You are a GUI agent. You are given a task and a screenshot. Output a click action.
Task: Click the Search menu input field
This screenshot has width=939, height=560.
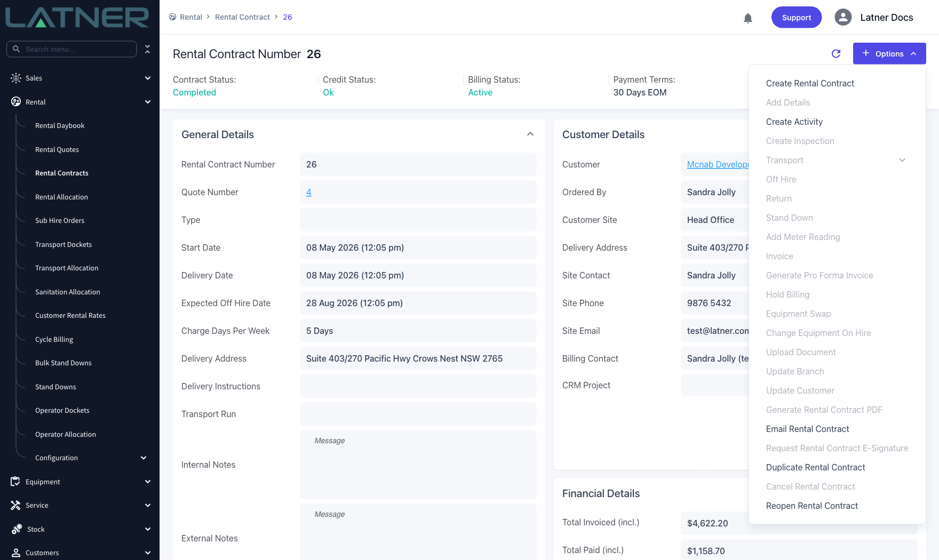71,49
